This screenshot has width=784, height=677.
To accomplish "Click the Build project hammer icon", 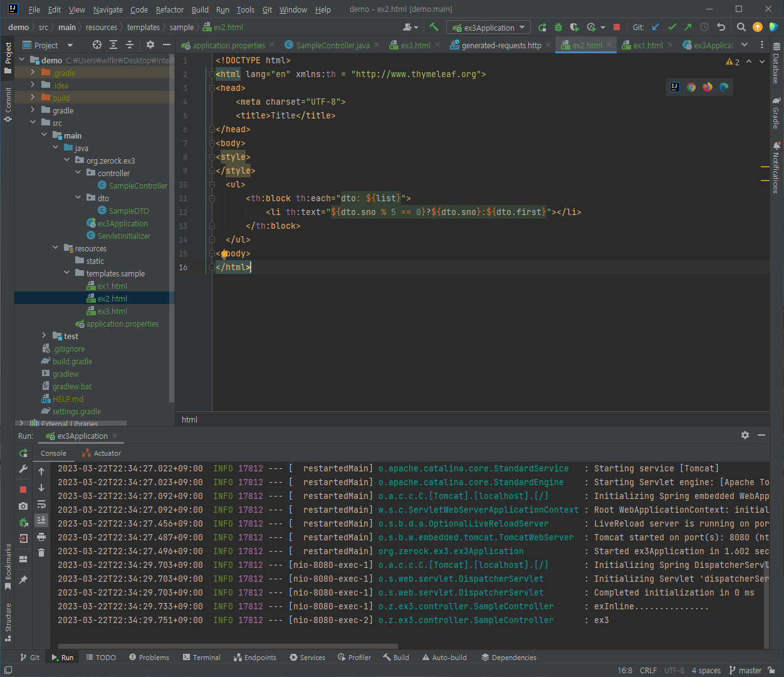I will (x=434, y=27).
